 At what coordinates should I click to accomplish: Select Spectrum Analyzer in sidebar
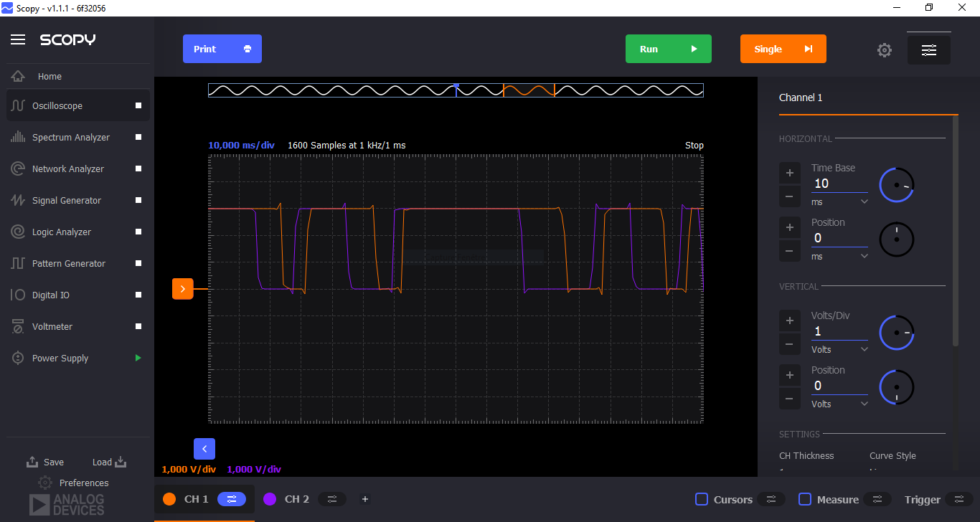[78, 137]
